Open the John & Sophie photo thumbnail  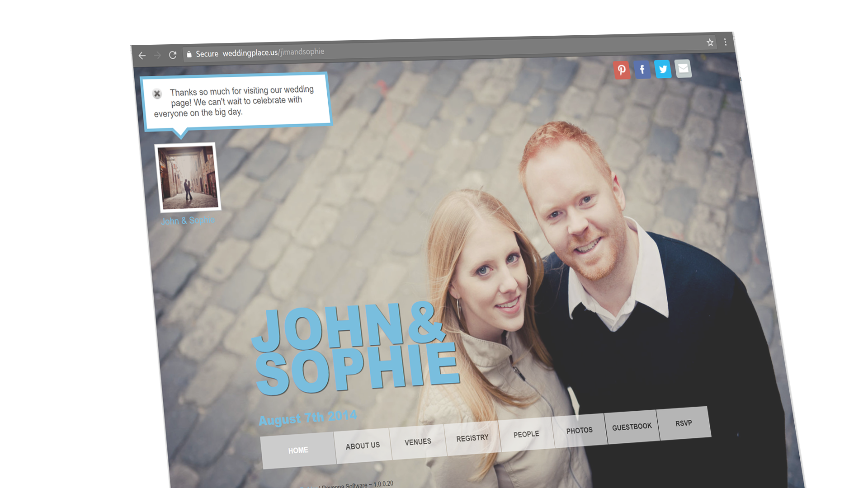(188, 177)
